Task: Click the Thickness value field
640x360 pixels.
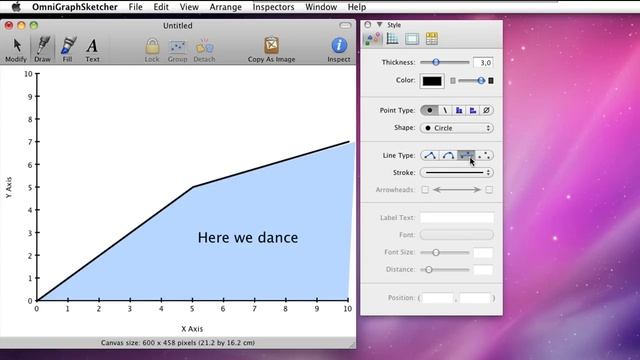Action: click(x=483, y=62)
